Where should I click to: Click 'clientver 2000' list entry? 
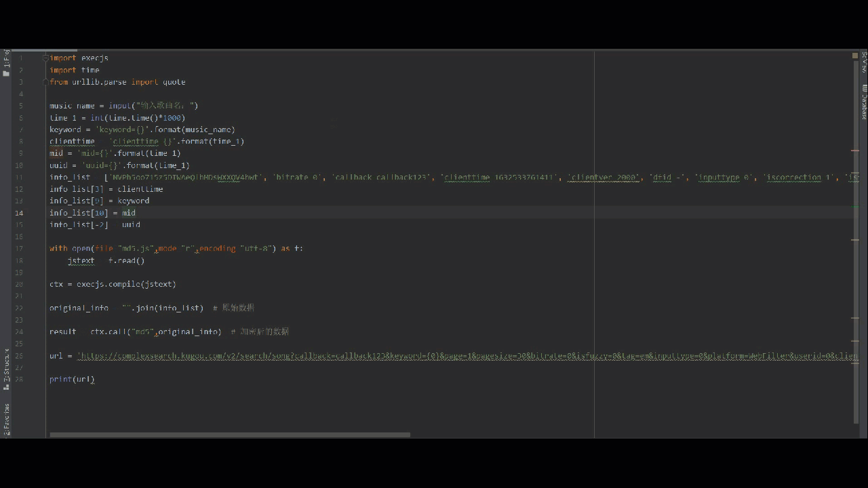[604, 178]
